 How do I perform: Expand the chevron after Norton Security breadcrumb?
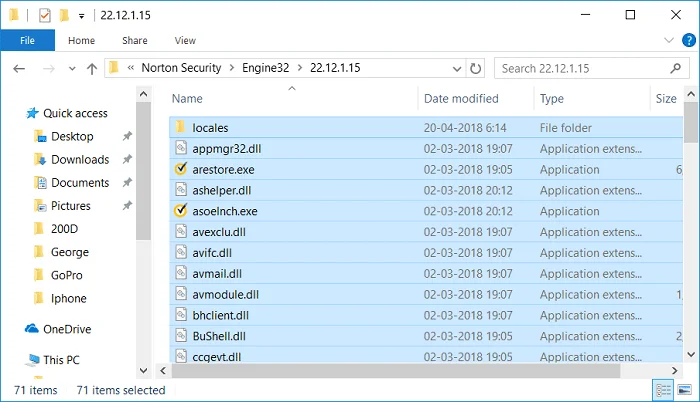232,68
